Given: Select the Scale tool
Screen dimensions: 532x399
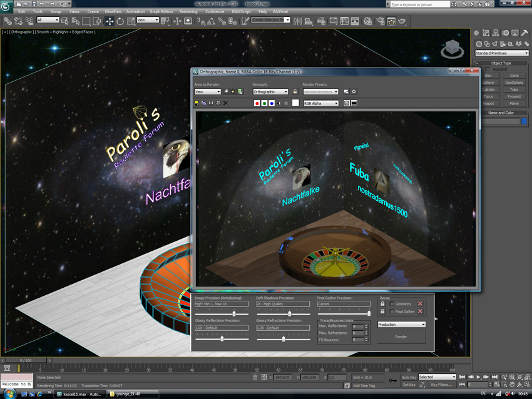Looking at the screenshot, I should pos(131,21).
